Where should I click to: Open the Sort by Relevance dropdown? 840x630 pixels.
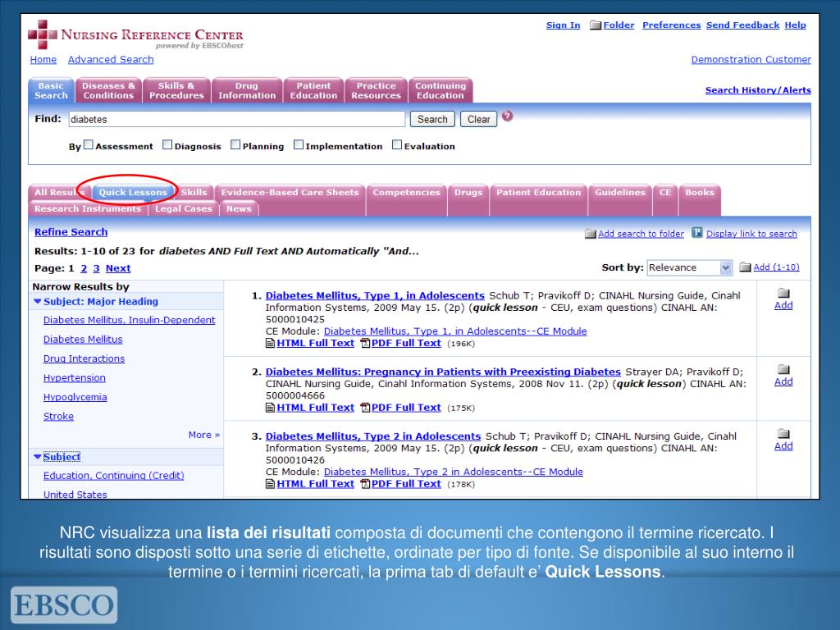click(689, 267)
